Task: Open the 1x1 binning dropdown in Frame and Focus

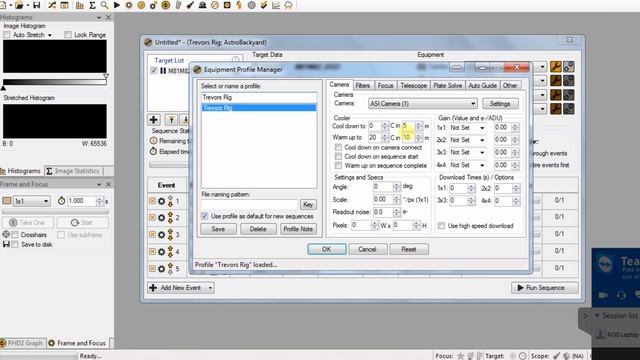Action: pos(32,201)
